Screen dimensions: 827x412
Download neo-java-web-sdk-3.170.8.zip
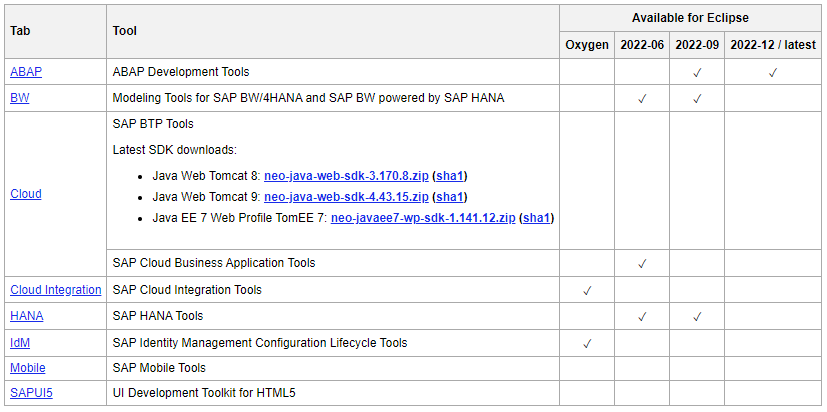pyautogui.click(x=347, y=176)
